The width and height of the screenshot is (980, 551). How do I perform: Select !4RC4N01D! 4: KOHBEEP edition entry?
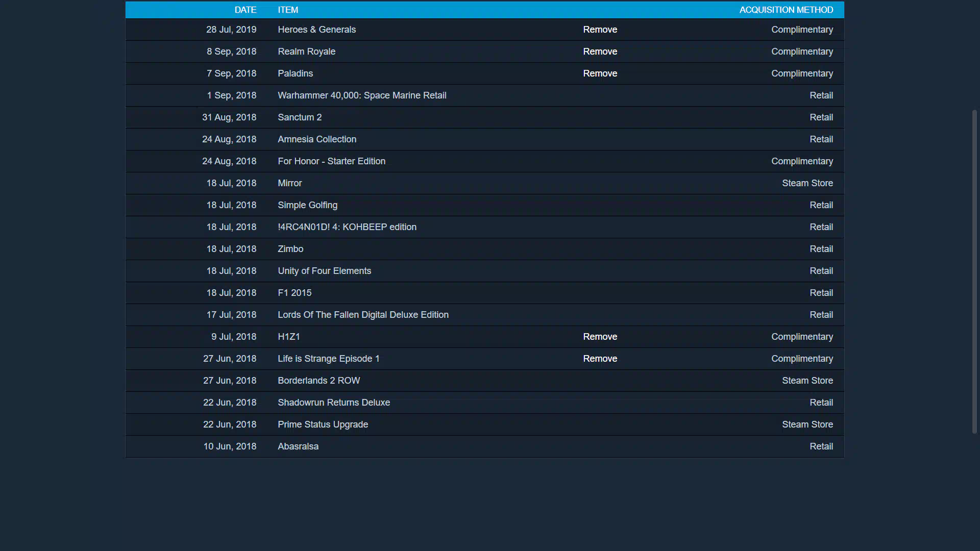(x=347, y=227)
